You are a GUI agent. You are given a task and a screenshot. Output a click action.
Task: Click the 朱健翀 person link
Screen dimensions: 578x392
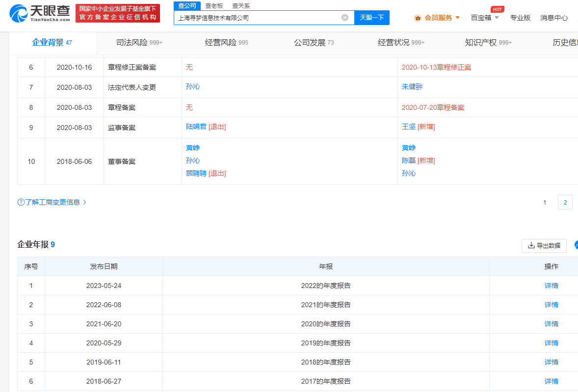412,87
